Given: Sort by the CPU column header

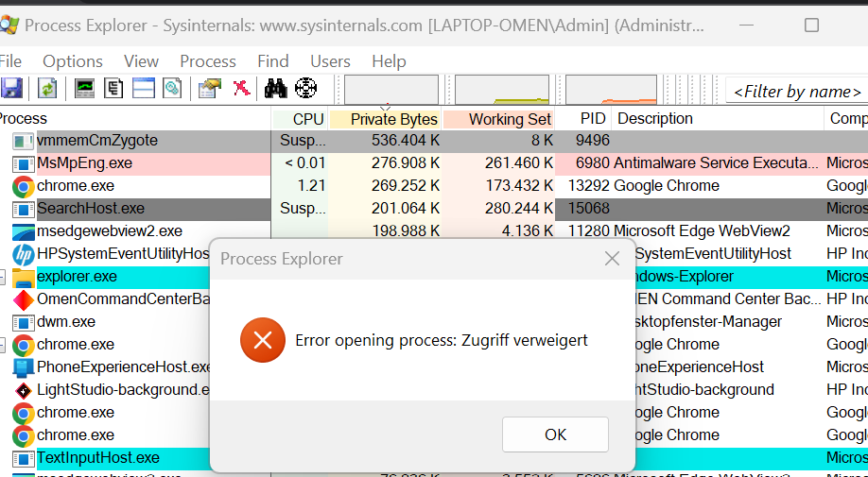Looking at the screenshot, I should click(x=300, y=119).
